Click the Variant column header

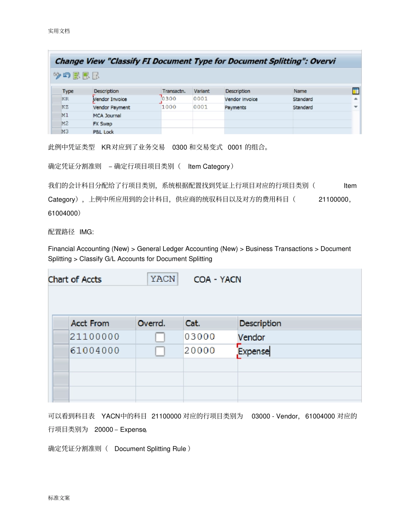208,91
